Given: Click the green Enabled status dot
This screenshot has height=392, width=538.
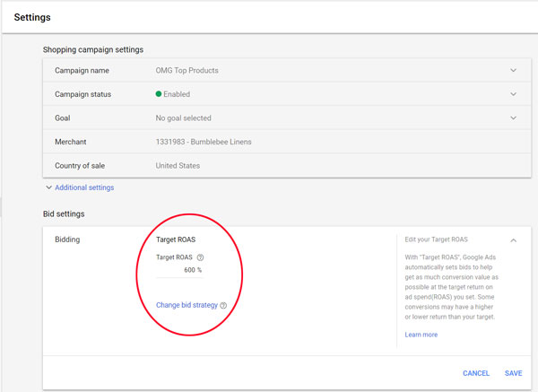Looking at the screenshot, I should click(x=159, y=93).
